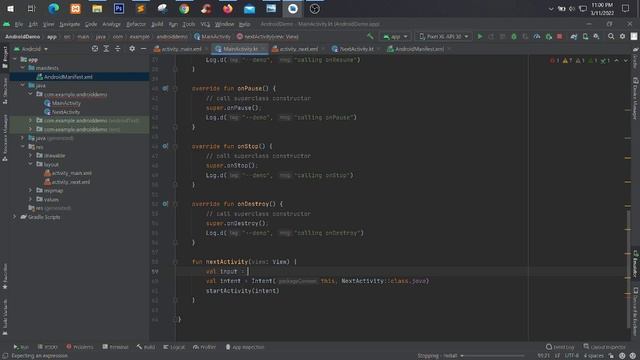This screenshot has width=640, height=360.
Task: Open the app run configuration dropdown
Action: (x=395, y=36)
